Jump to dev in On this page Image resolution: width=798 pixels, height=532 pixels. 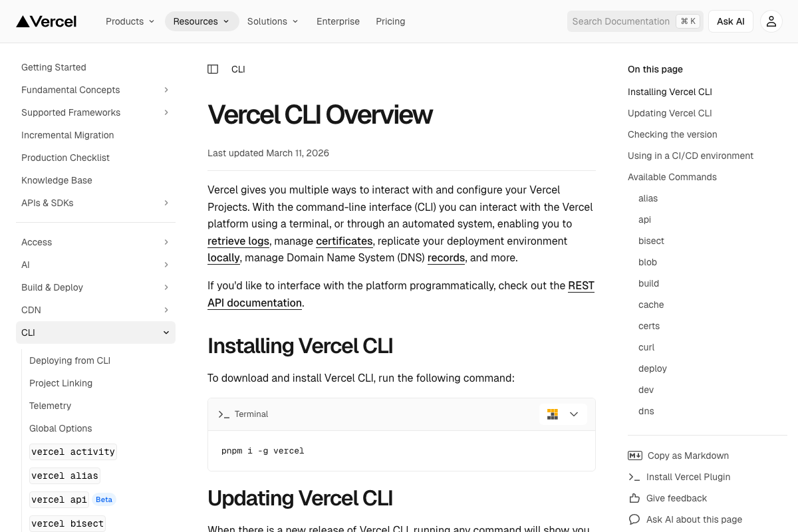point(646,390)
